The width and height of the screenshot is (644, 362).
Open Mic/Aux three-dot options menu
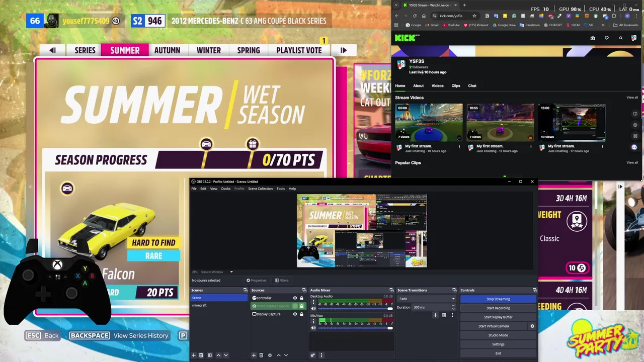[x=313, y=321]
